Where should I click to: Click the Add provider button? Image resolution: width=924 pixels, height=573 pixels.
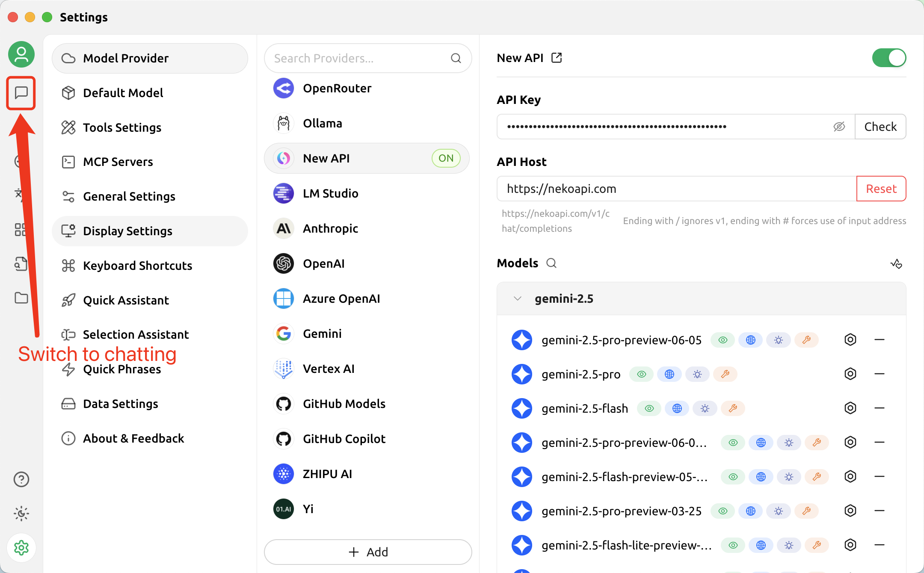point(368,552)
